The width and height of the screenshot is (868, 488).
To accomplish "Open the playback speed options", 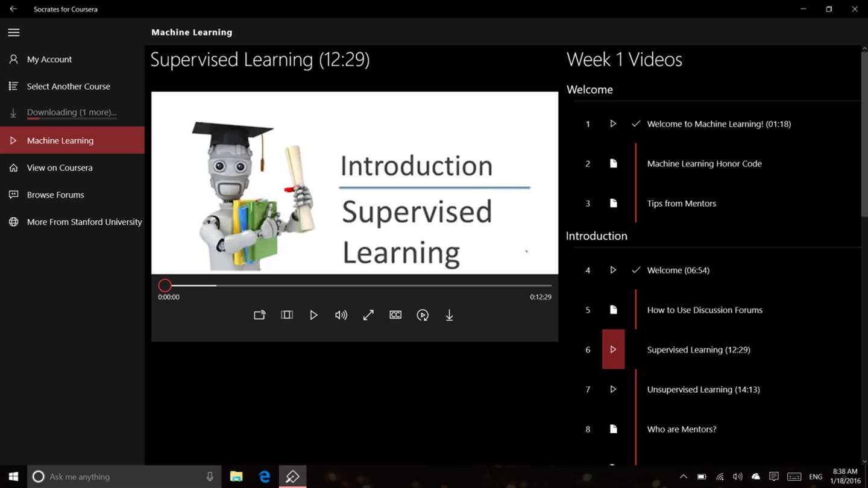I will click(423, 315).
